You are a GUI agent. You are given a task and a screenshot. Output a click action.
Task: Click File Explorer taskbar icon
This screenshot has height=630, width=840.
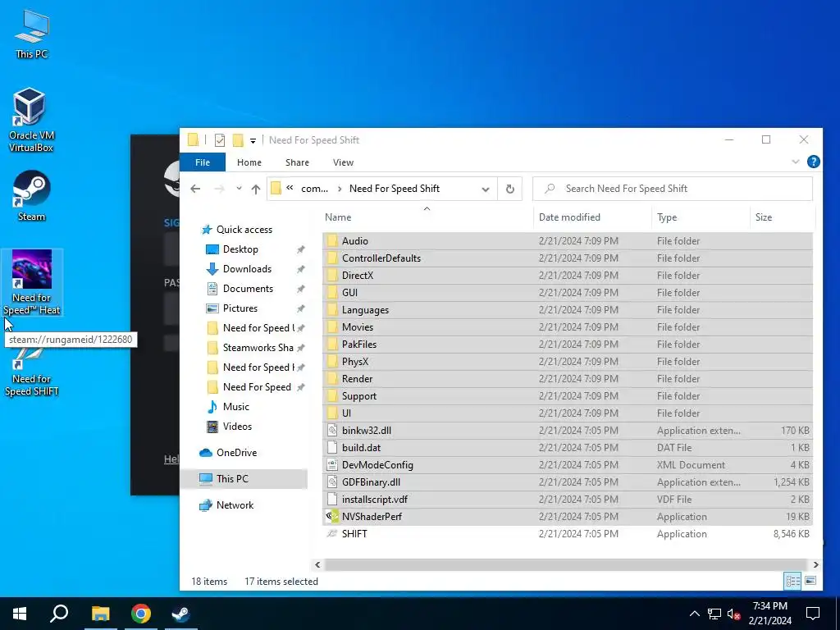[100, 614]
